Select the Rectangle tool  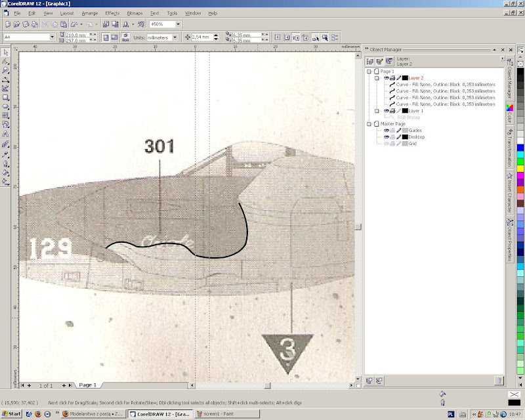click(5, 97)
